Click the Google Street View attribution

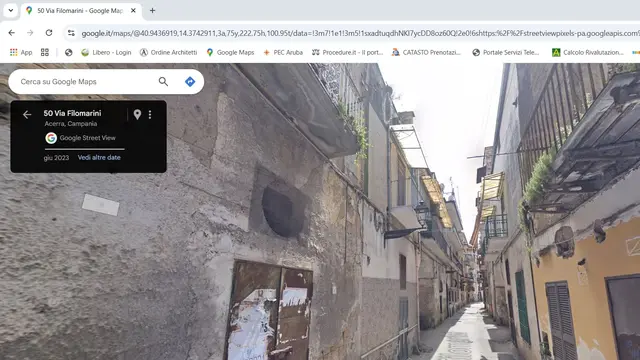pos(80,138)
